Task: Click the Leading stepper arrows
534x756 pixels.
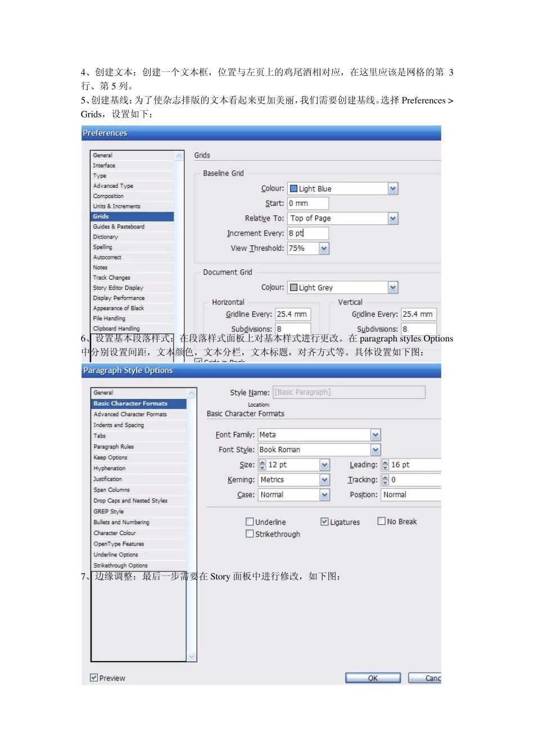Action: click(x=385, y=465)
